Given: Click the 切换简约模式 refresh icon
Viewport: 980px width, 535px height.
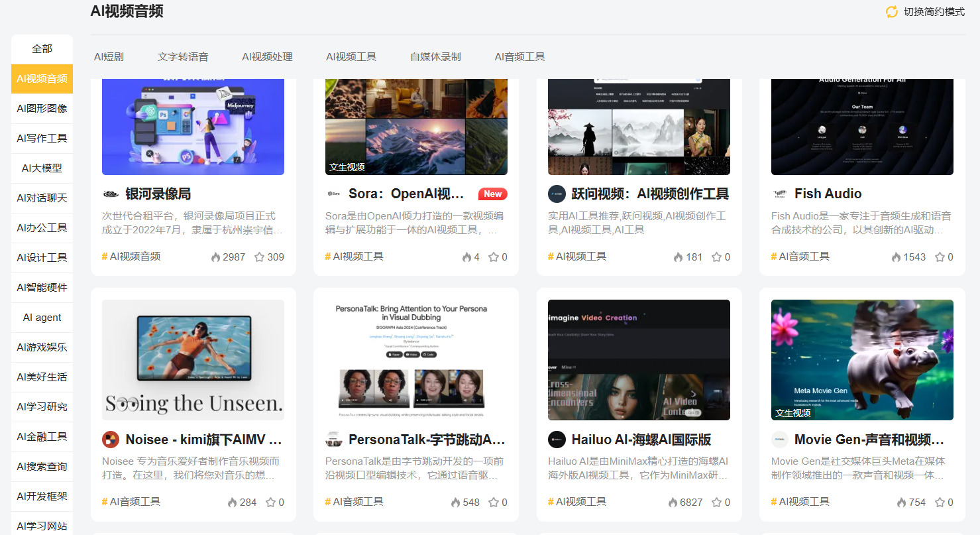Looking at the screenshot, I should click(892, 12).
